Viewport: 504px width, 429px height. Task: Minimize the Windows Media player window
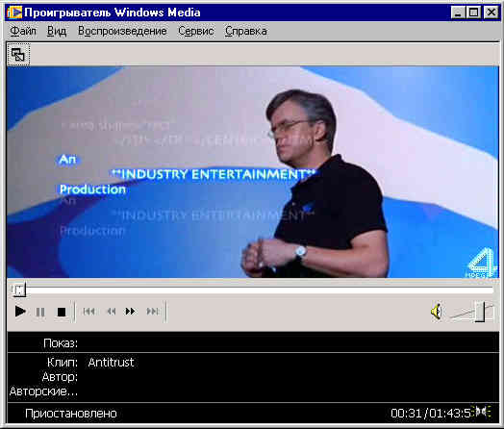point(458,13)
